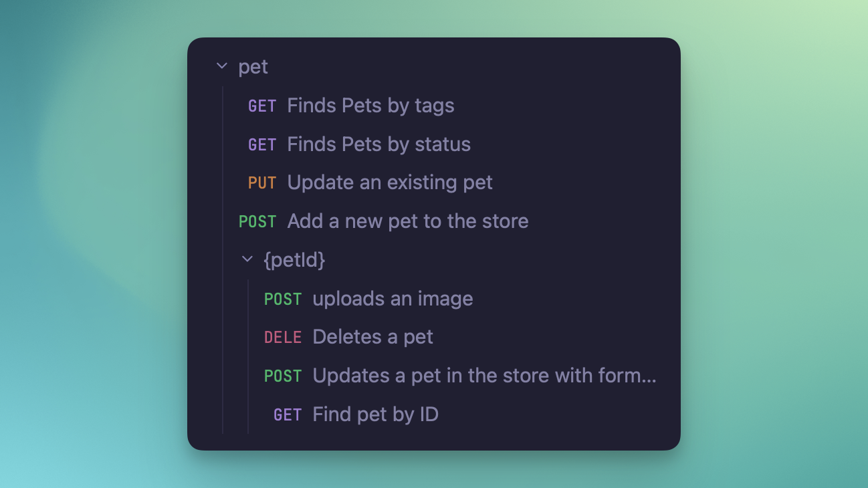Select Update an existing pet
This screenshot has height=488, width=868.
coord(390,182)
